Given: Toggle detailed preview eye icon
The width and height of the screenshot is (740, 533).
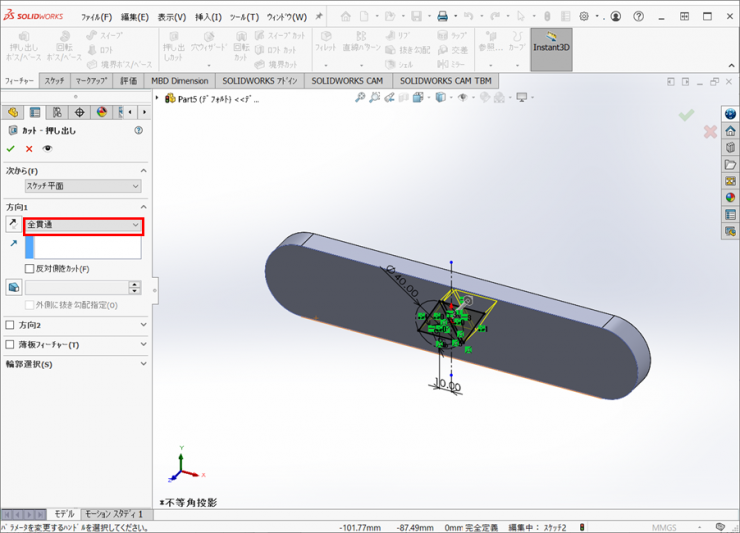Looking at the screenshot, I should [x=47, y=149].
